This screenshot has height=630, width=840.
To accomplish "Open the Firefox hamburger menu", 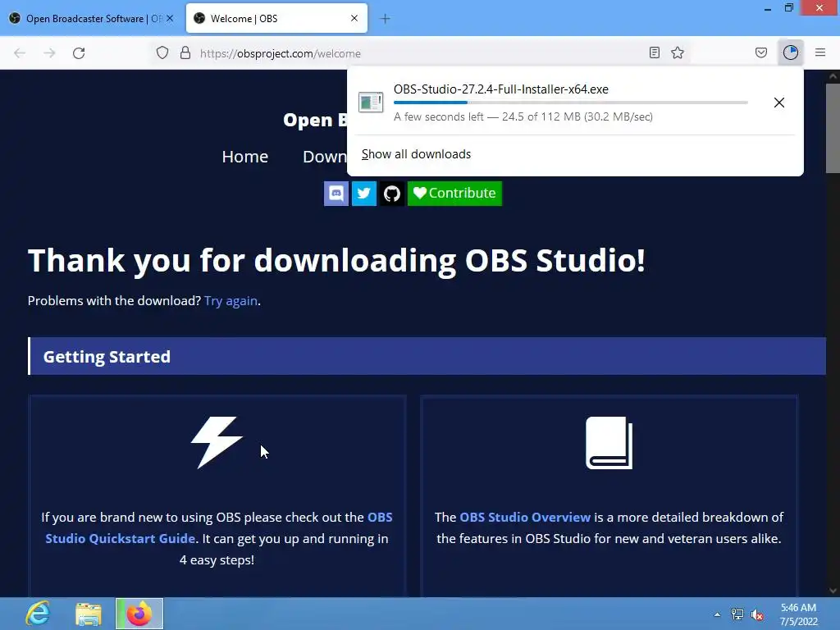I will 820,52.
